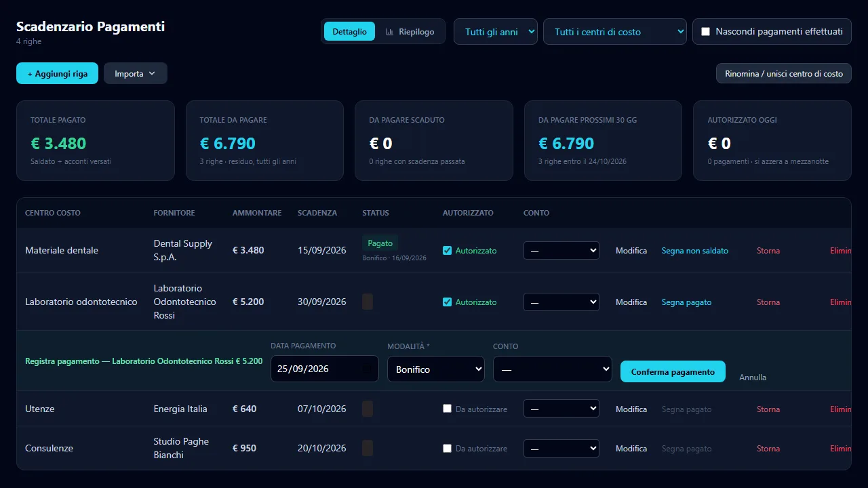Viewport: 868px width, 488px height.
Task: Open the Tutti gli anni year filter
Action: point(496,32)
